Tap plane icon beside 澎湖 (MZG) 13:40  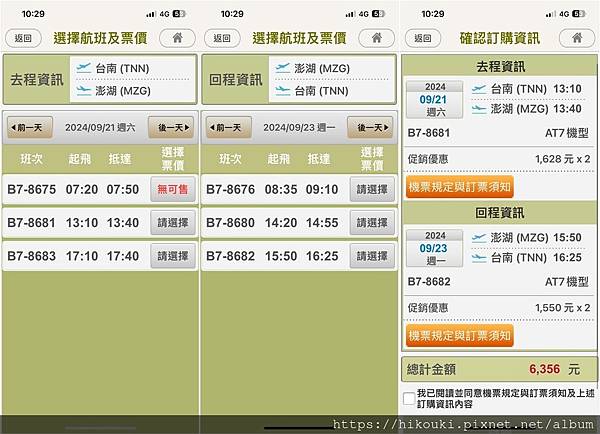tap(479, 109)
